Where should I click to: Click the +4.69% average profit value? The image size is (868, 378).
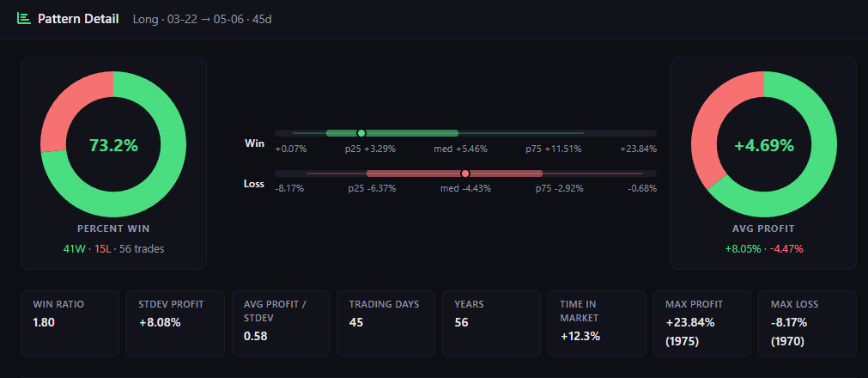(x=763, y=145)
